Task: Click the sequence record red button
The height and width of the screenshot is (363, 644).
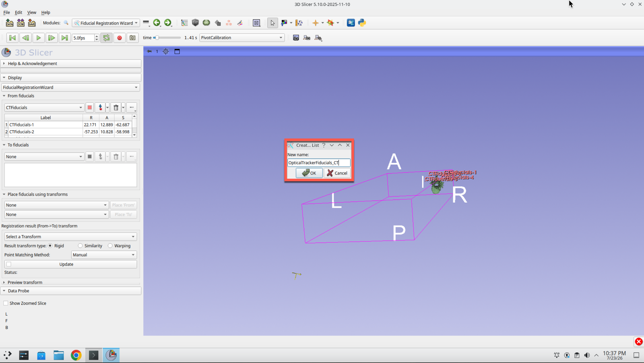Action: (x=120, y=38)
